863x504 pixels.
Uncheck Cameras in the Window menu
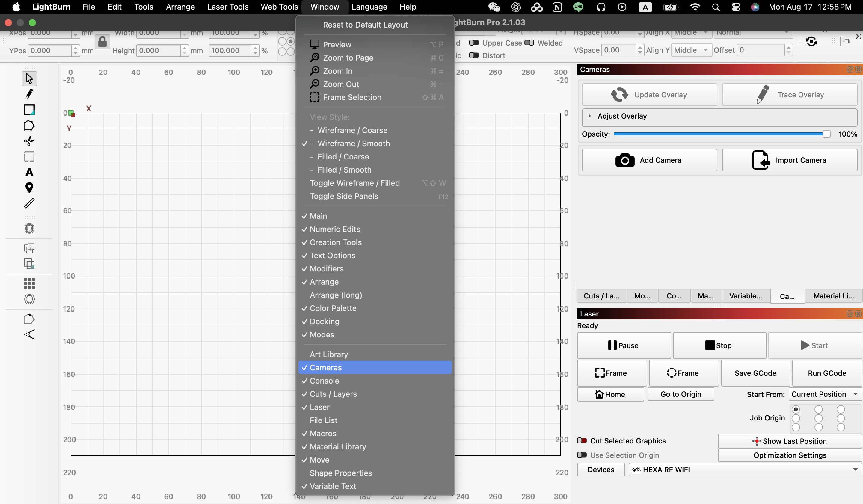pos(375,367)
